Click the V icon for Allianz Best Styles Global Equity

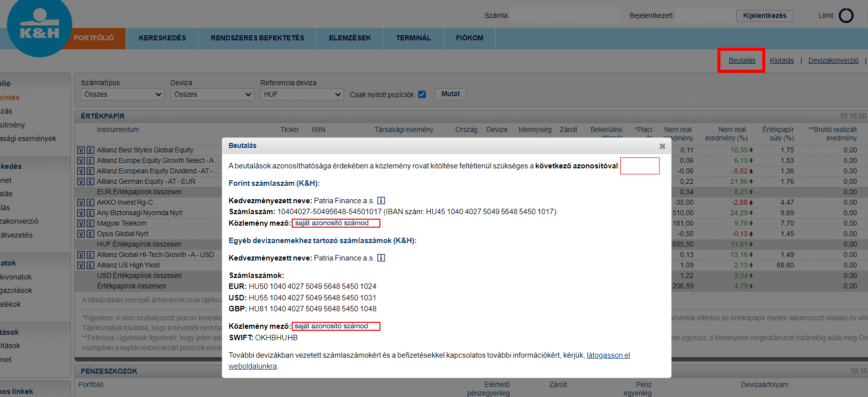[81, 150]
